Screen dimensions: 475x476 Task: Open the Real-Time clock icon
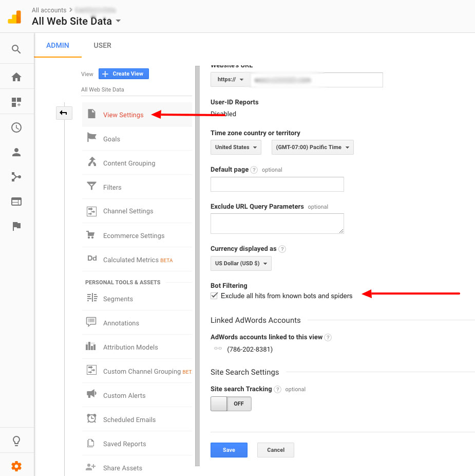point(17,127)
